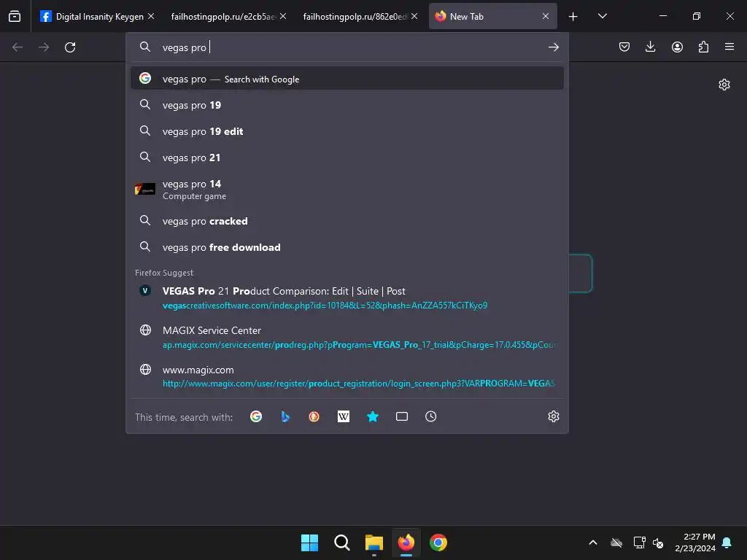Select the 'vegas pro cracked' suggestion

(347, 221)
